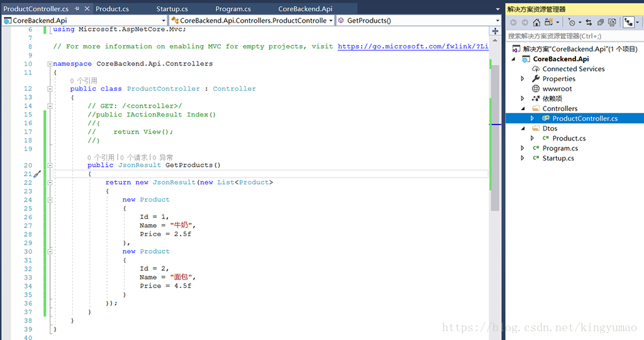Screen dimensions: 644x340
Task: Expand the ProductController.cs node
Action: [x=532, y=118]
